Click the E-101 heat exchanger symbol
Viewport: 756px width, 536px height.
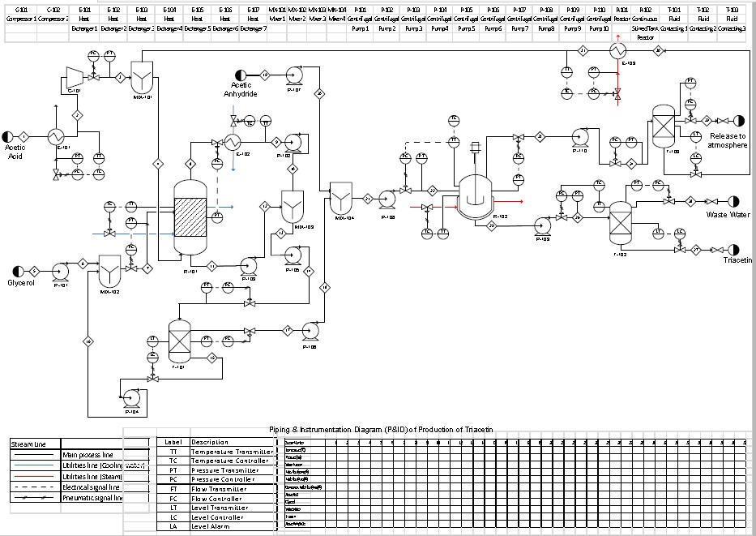click(x=56, y=136)
